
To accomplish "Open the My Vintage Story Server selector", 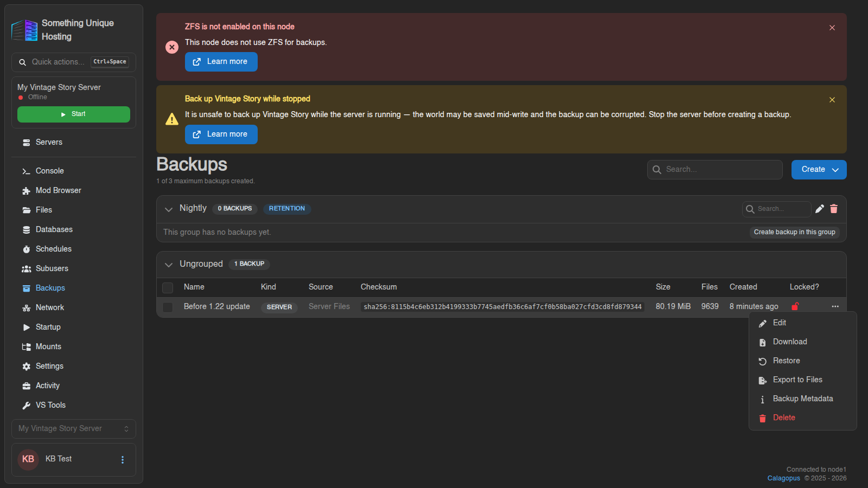I will (74, 429).
